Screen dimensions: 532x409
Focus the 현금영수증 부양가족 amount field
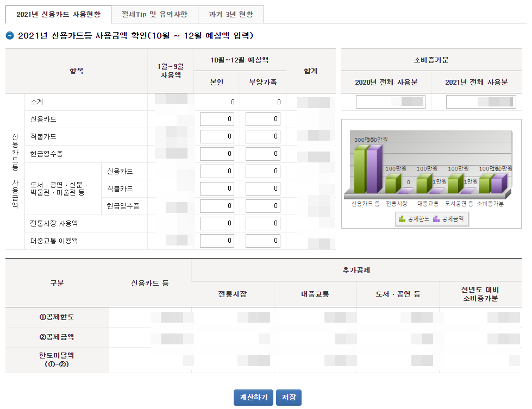point(263,154)
